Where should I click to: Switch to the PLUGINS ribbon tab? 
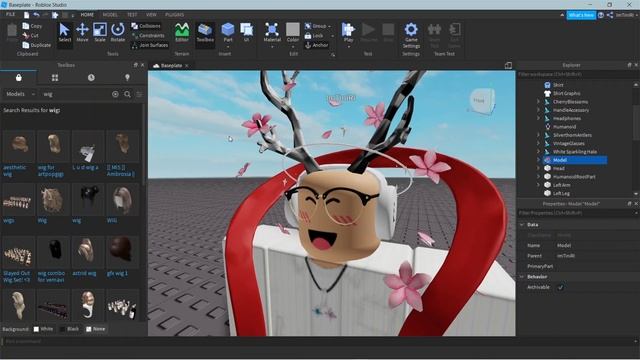pos(174,15)
